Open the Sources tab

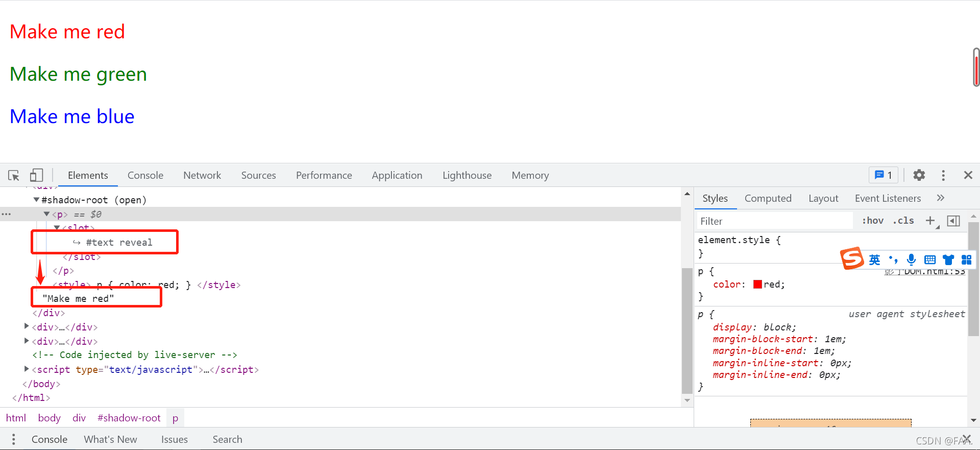259,175
